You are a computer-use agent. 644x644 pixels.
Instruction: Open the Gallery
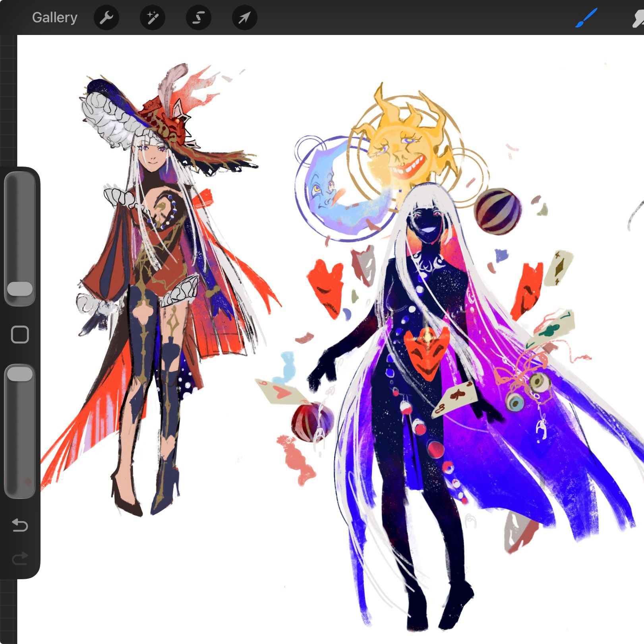point(55,17)
